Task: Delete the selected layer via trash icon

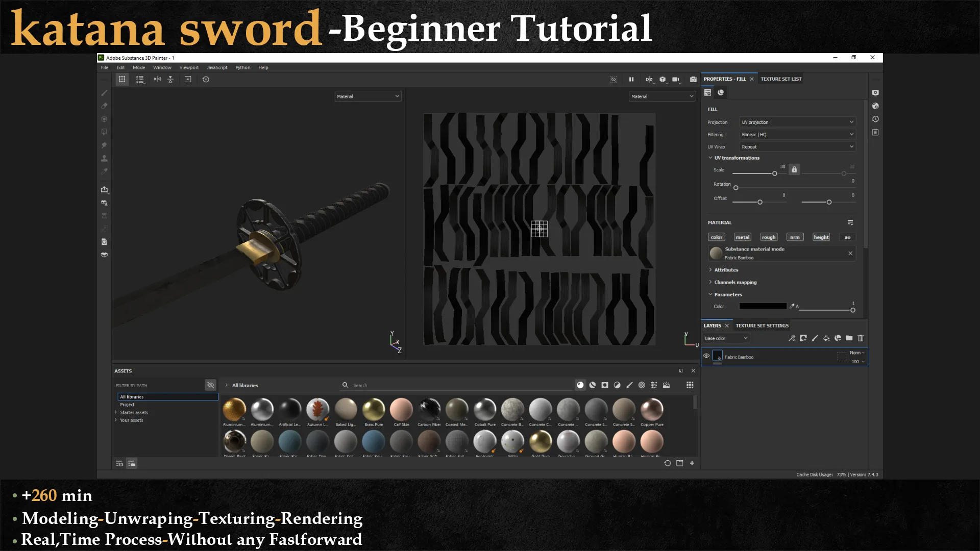Action: click(861, 338)
